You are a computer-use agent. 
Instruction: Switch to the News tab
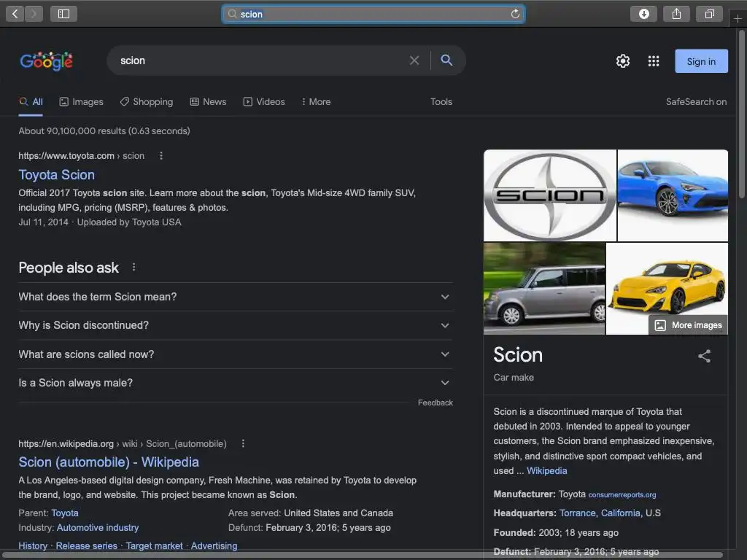[208, 102]
